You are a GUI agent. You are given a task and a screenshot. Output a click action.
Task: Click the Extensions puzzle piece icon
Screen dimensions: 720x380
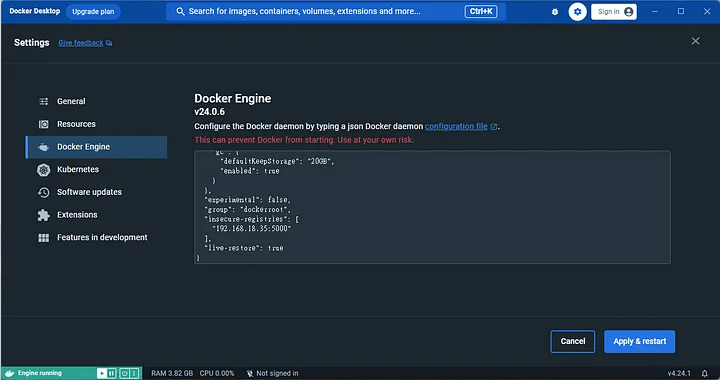[x=44, y=215]
